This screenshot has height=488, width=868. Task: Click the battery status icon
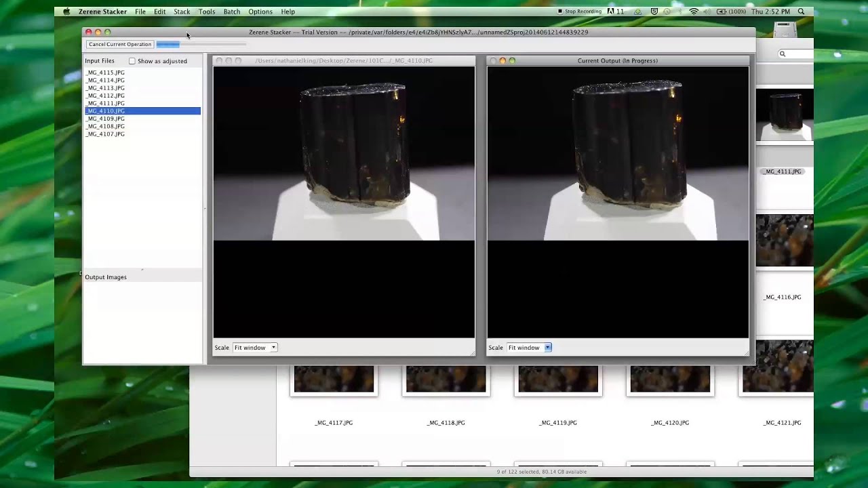click(731, 12)
